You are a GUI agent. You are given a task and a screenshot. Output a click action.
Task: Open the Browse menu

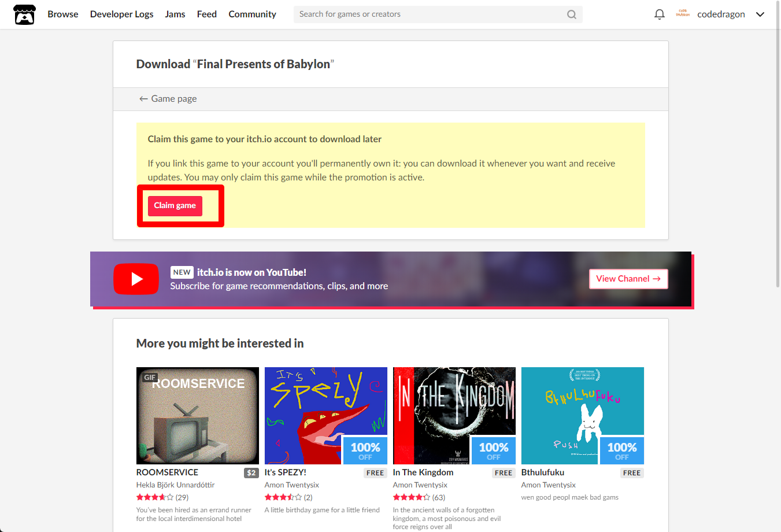(63, 14)
